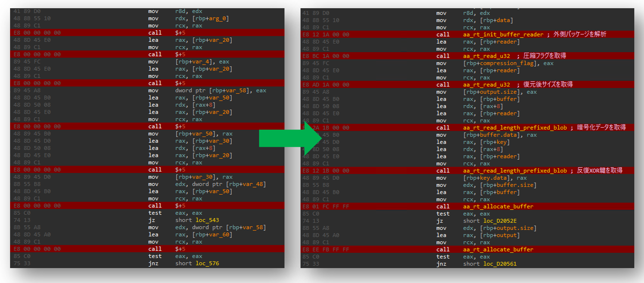The height and width of the screenshot is (283, 644).
Task: Jump to short loc_576 label
Action: (x=197, y=264)
